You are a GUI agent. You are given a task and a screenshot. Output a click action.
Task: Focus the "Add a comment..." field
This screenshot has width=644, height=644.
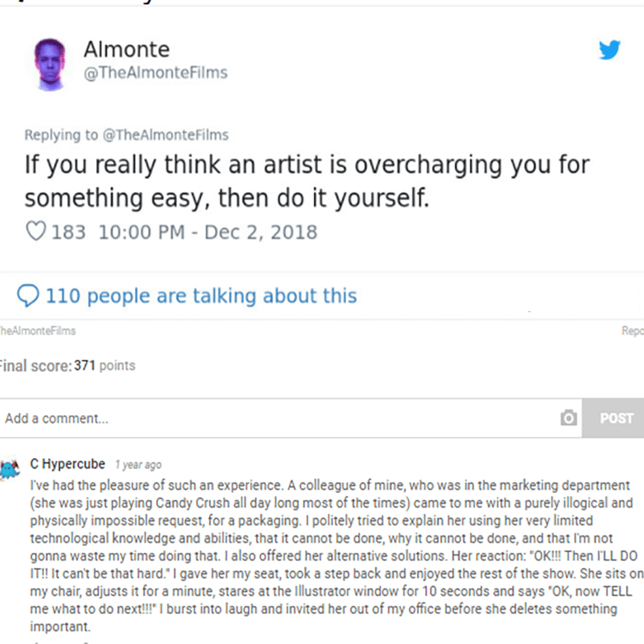click(x=274, y=418)
